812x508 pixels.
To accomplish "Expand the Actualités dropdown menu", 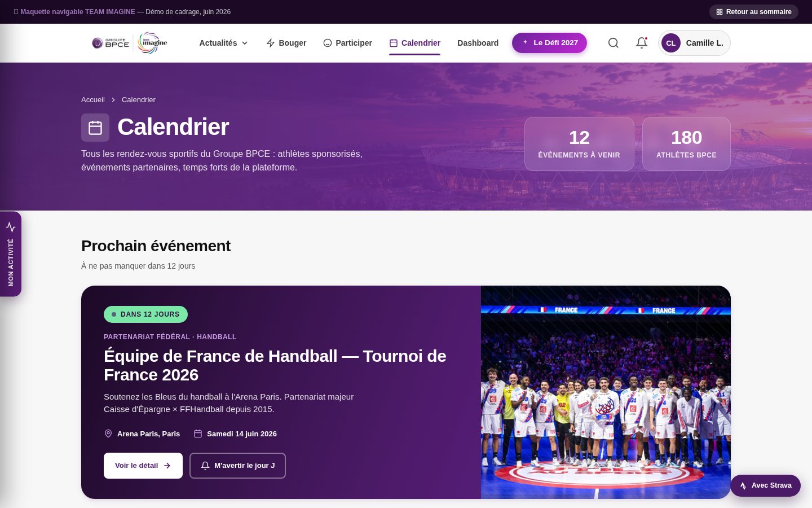I will 223,43.
